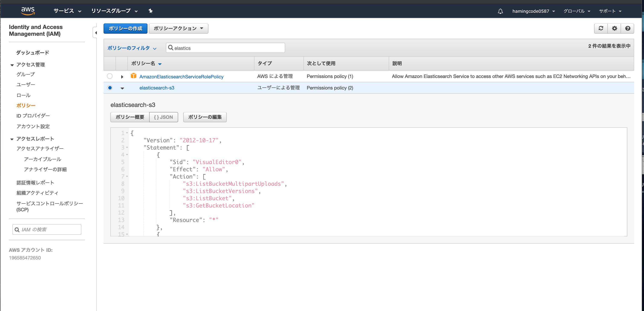This screenshot has height=311, width=644.
Task: Click "s3:ListBucketVersions" in the JSON
Action: point(220,191)
